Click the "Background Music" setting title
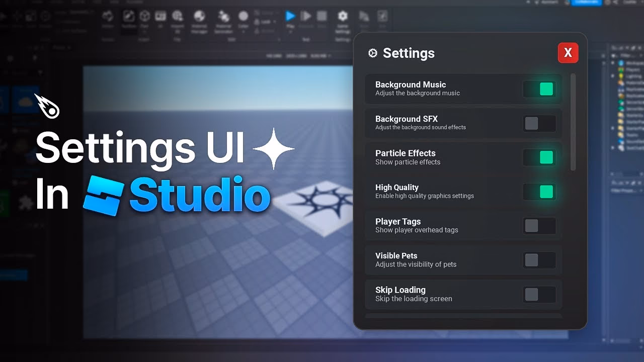The height and width of the screenshot is (362, 644). (411, 84)
